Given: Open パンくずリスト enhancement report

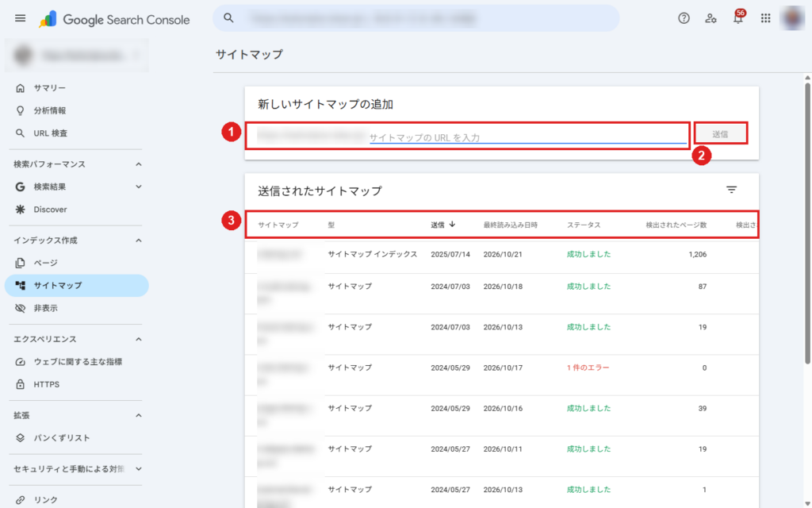Looking at the screenshot, I should pos(77,438).
